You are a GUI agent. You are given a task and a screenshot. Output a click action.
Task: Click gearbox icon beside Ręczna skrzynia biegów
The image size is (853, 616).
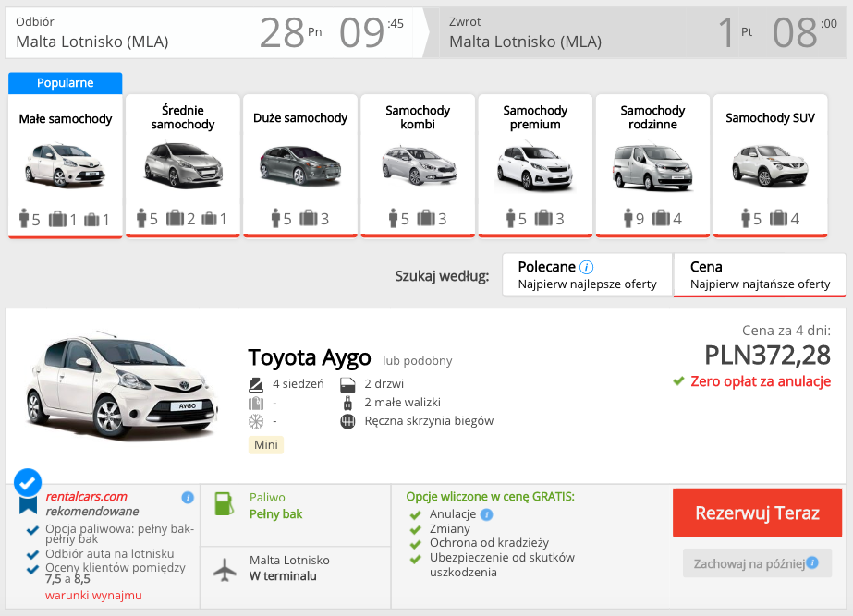[347, 421]
